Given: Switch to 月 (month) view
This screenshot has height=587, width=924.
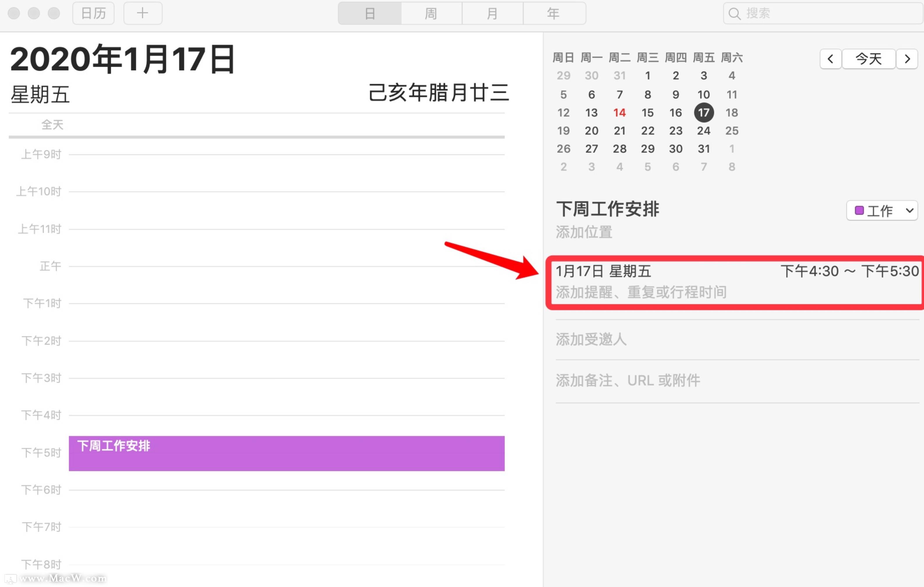Looking at the screenshot, I should (492, 13).
